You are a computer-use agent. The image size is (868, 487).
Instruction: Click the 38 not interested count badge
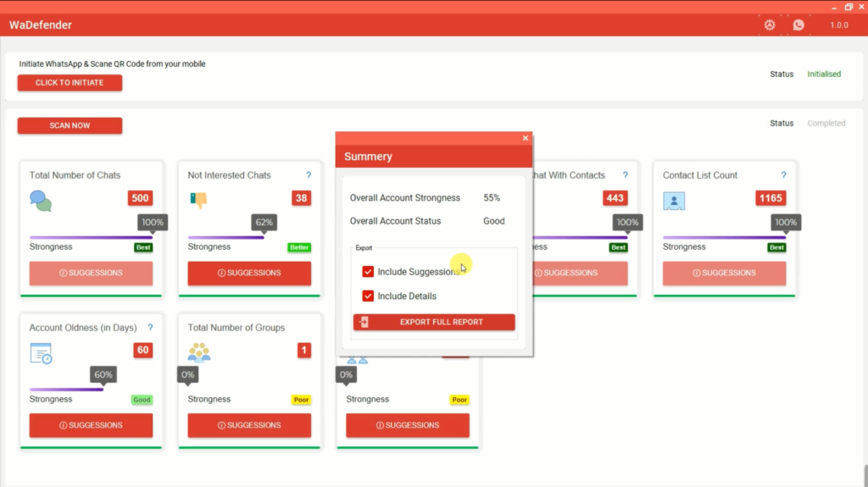[x=301, y=198]
